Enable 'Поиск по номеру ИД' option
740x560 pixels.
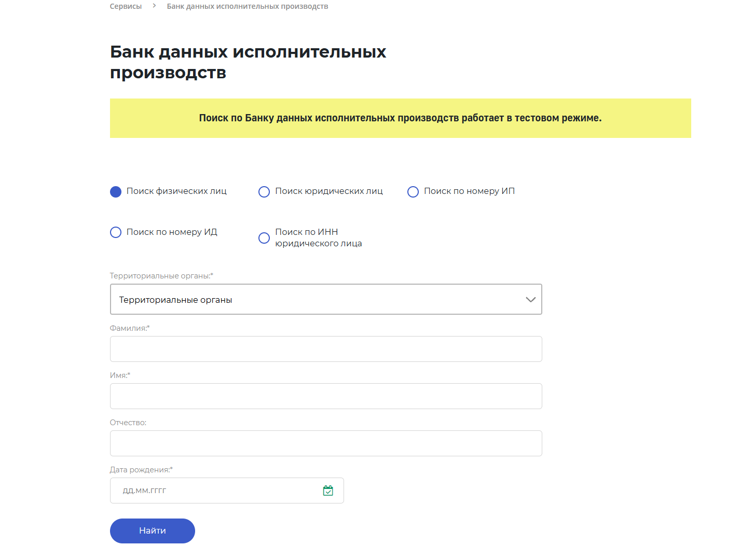click(x=116, y=232)
